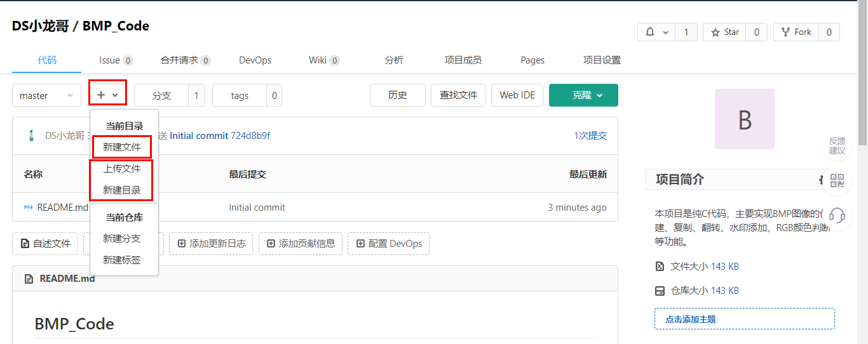This screenshot has height=344, width=868.
Task: Expand the 克隆 clone dropdown
Action: (x=583, y=95)
